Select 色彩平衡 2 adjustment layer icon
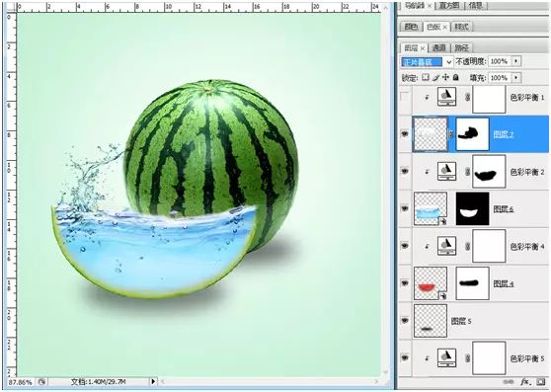551x392 pixels. [x=446, y=172]
